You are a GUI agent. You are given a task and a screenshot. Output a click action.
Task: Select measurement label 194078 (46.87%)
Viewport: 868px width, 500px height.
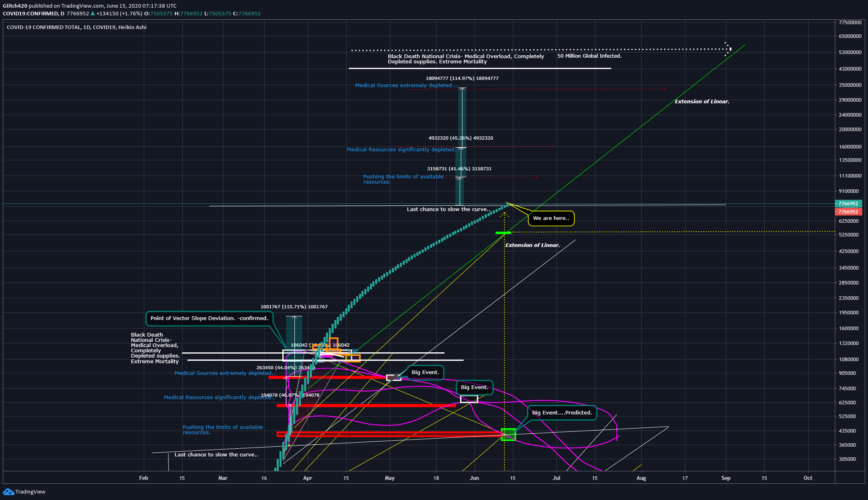pyautogui.click(x=290, y=395)
